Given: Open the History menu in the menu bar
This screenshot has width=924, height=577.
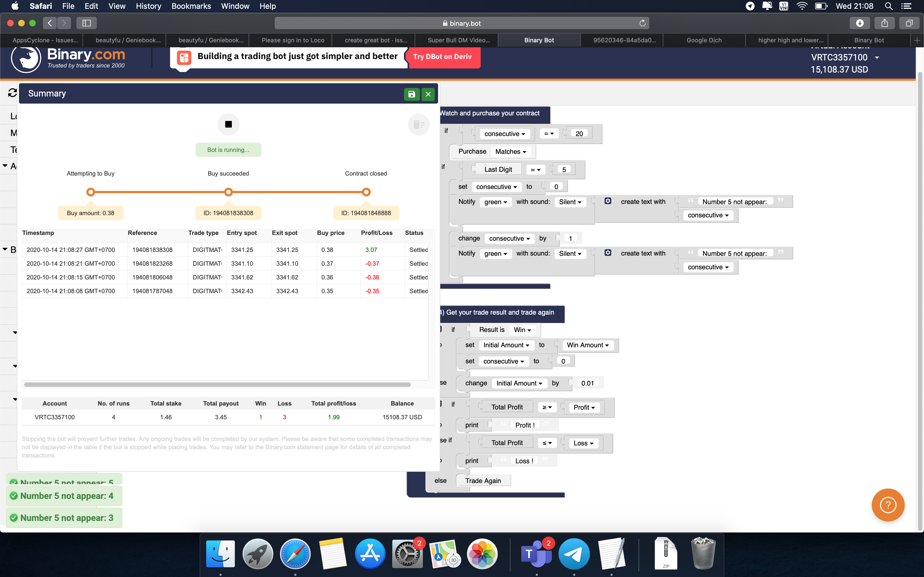Looking at the screenshot, I should click(148, 6).
